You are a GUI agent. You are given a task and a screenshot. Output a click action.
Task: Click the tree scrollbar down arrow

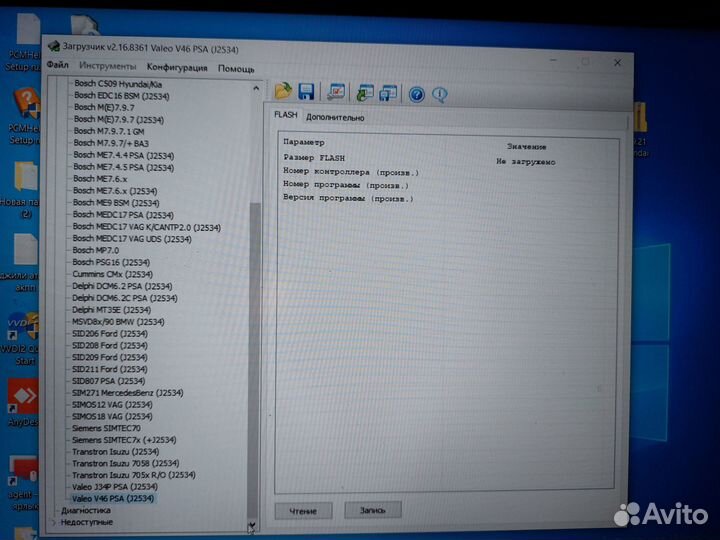tap(252, 525)
